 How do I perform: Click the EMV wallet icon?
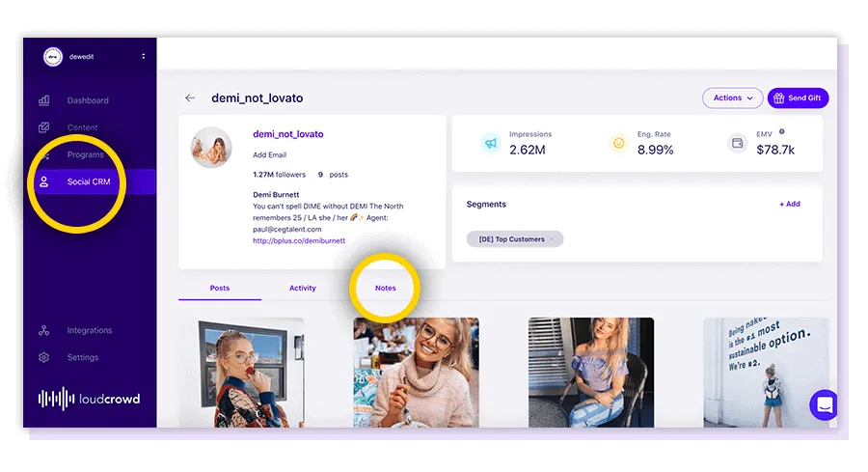coord(738,143)
